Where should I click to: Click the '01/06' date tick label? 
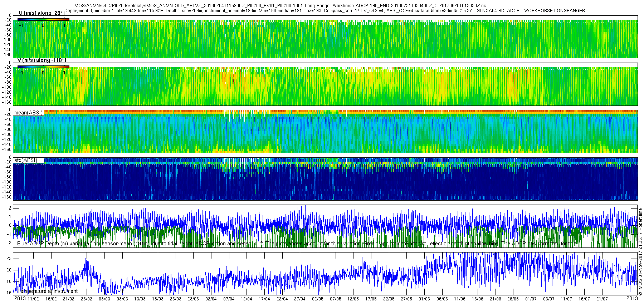(424, 299)
